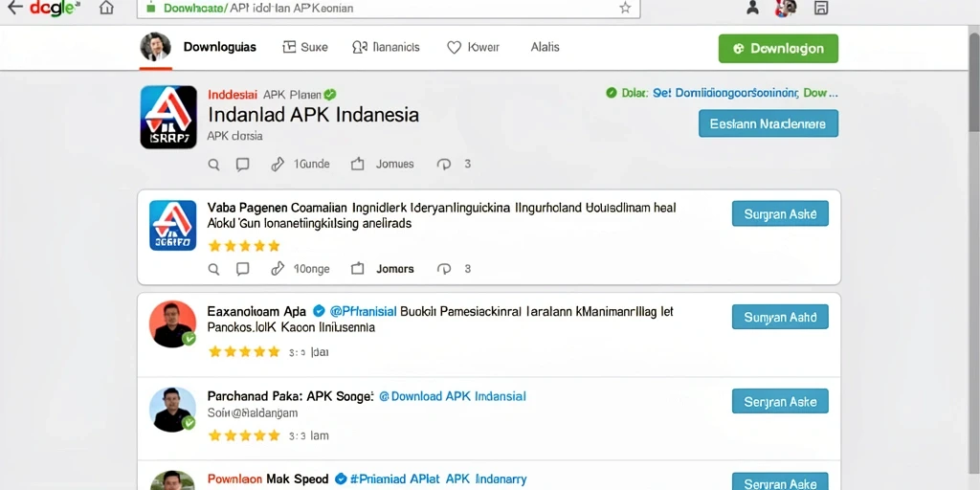Click Jomors share icon in Vaba card
This screenshot has height=490, width=980.
coord(358,269)
